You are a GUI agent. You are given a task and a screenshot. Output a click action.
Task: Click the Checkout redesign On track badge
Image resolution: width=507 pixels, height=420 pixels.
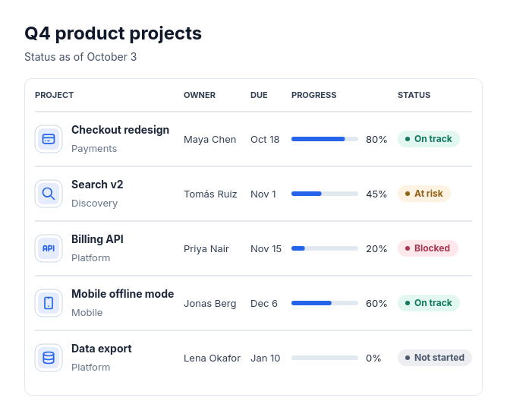(428, 139)
